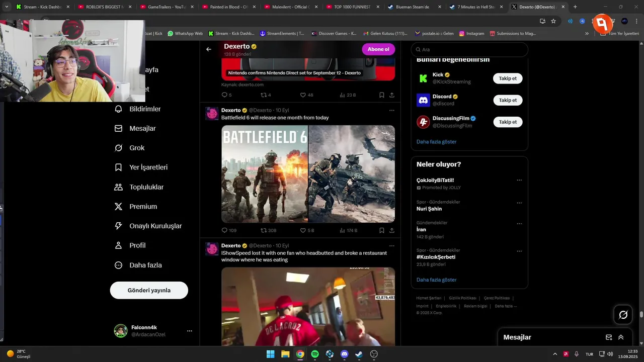Open options for the Nuri Şahin trend
644x362 pixels.
(519, 203)
